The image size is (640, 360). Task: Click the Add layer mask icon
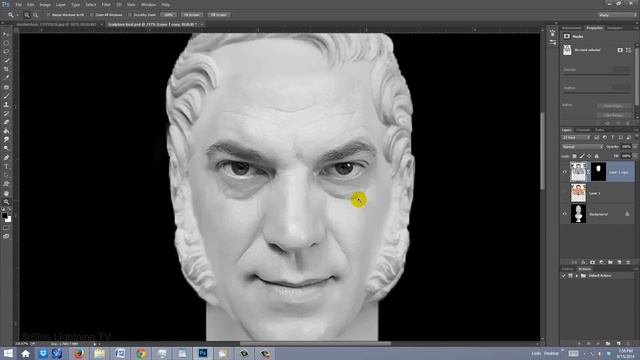coord(592,262)
